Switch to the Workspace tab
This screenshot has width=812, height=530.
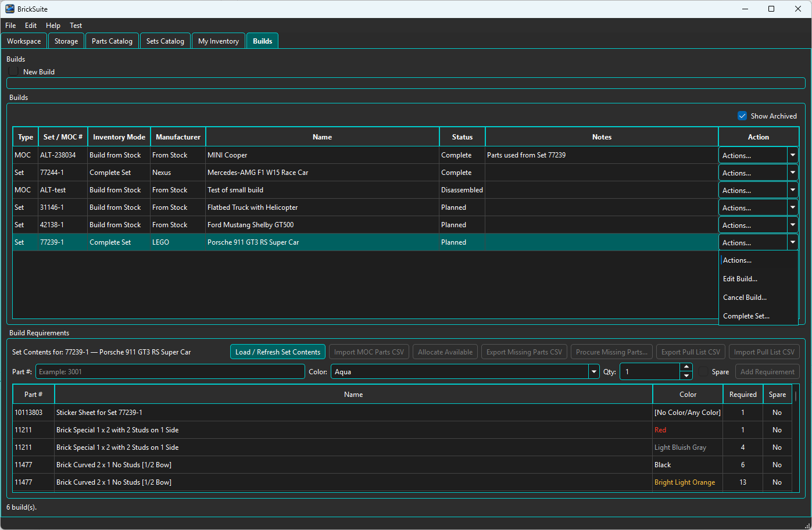(24, 41)
